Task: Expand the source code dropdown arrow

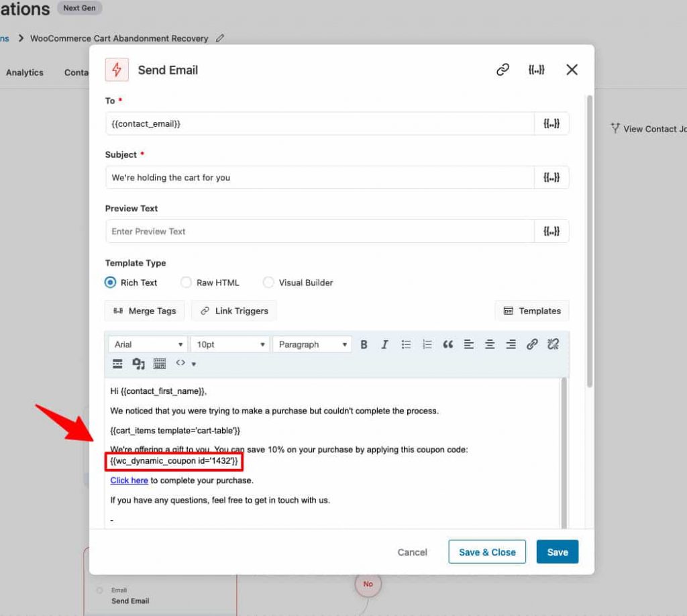Action: coord(194,364)
